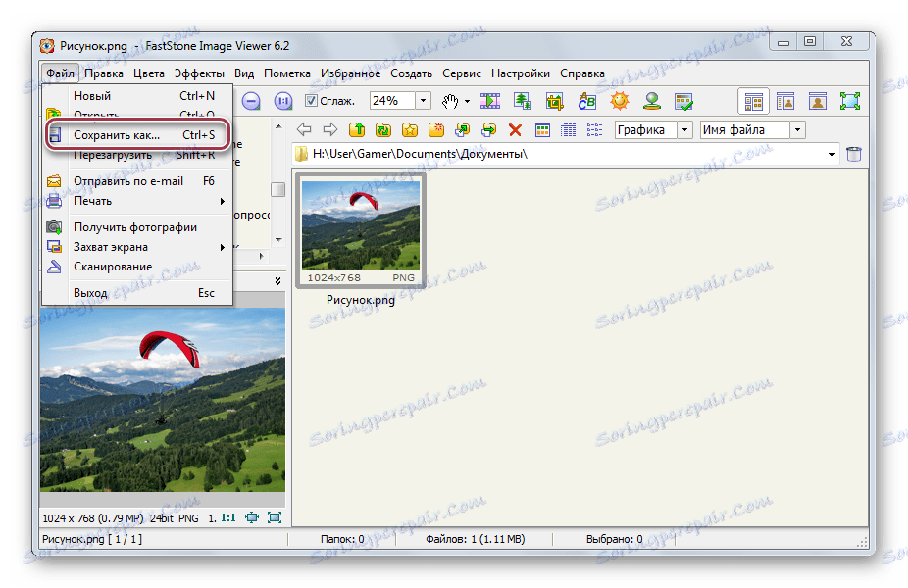Choose Выход menu entry
This screenshot has height=588, width=908.
click(x=138, y=293)
